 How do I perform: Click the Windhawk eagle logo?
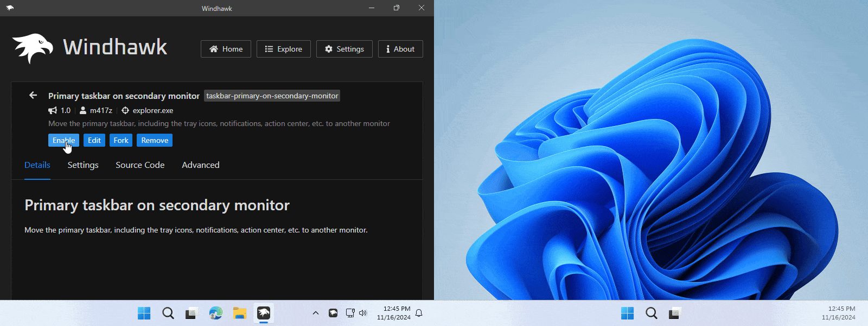click(33, 48)
